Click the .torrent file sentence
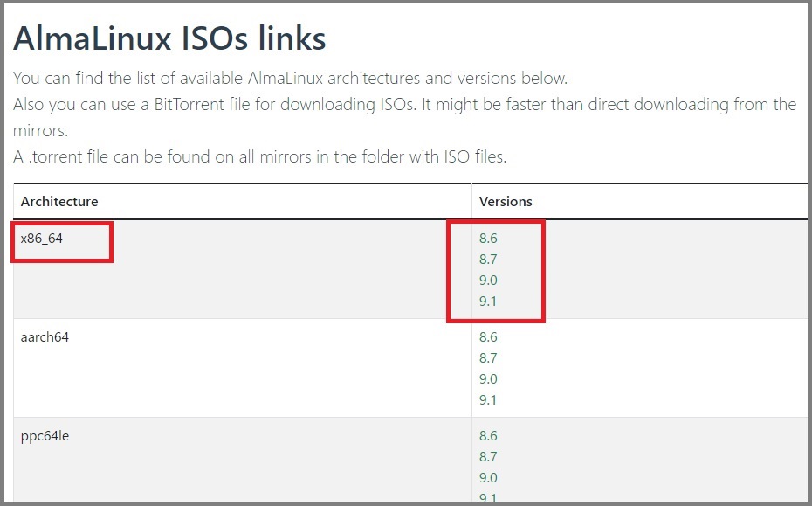Screen dimensions: 812x506 pyautogui.click(x=259, y=156)
